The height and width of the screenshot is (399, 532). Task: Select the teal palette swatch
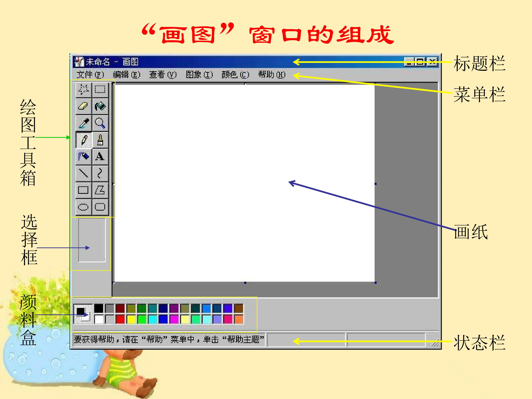point(152,308)
